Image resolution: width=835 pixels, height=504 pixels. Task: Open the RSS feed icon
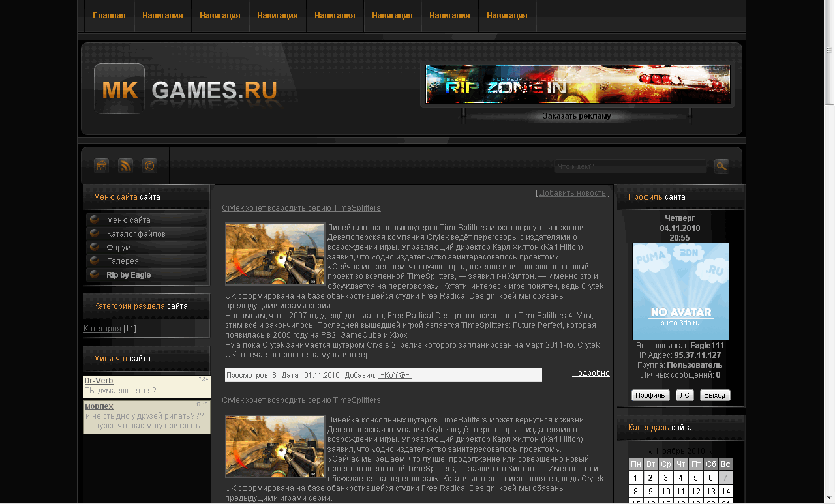coord(125,166)
